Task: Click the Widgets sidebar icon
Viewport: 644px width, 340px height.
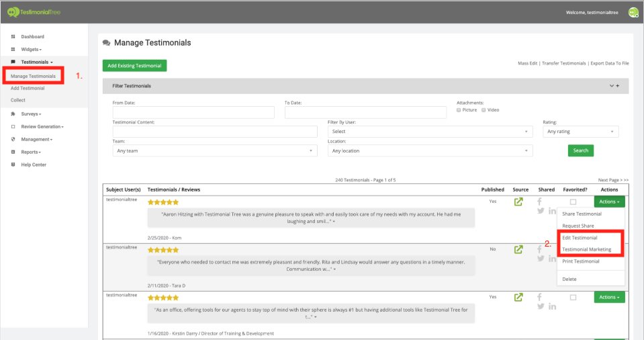Action: tap(13, 49)
